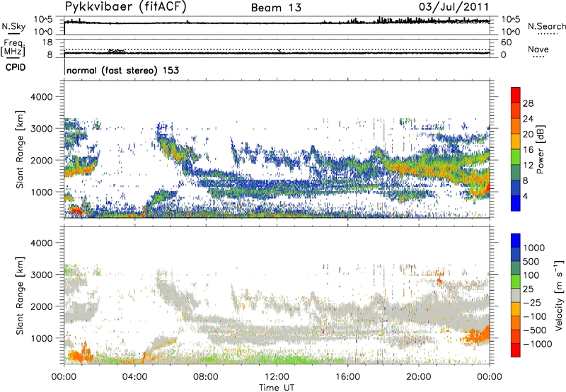The height and width of the screenshot is (392, 566).
Task: Click the 500 value on the velocity scale
Action: pos(532,261)
